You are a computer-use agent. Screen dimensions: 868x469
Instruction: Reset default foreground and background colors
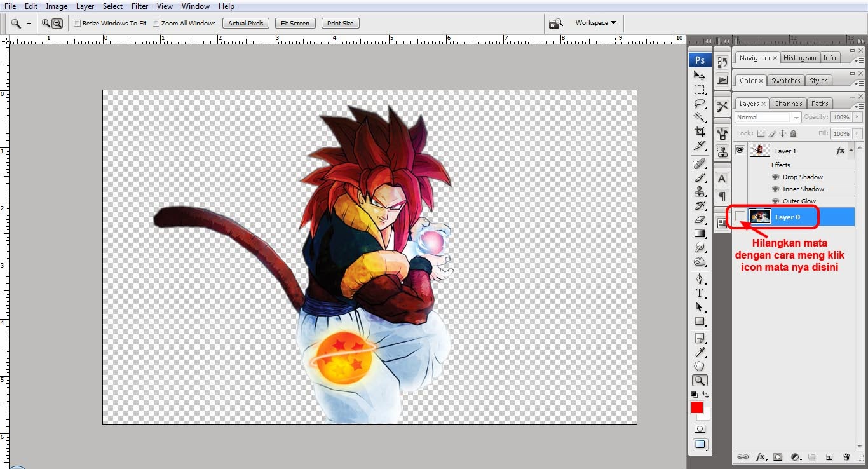pyautogui.click(x=695, y=395)
